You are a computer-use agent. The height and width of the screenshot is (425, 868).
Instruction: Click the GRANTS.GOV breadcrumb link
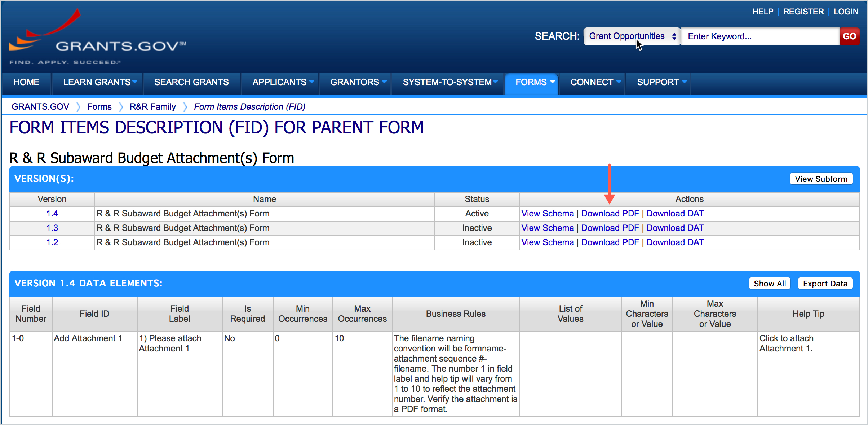(40, 107)
